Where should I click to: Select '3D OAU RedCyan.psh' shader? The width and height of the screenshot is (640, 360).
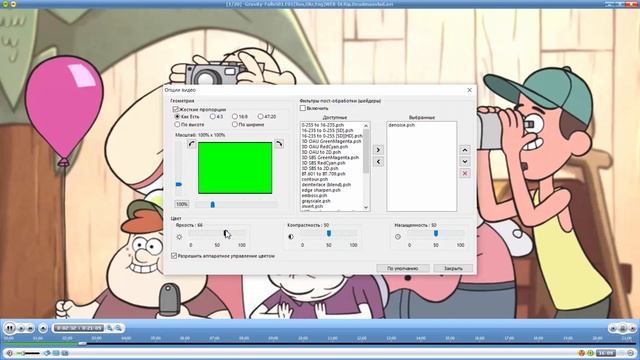325,147
